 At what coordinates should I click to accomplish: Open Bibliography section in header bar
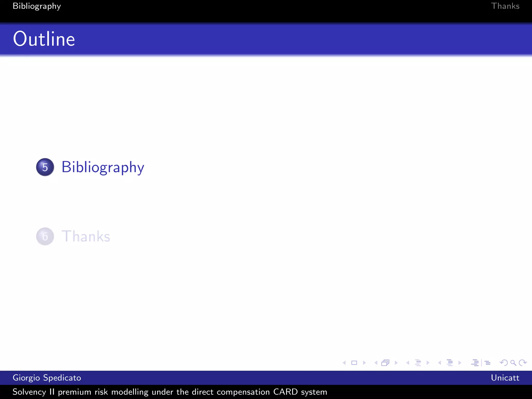click(37, 6)
